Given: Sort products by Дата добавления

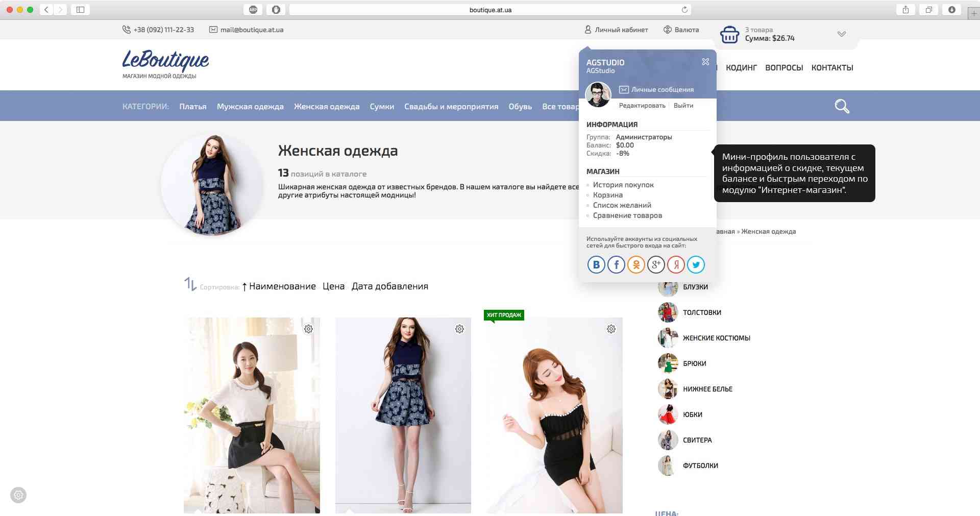Looking at the screenshot, I should point(389,286).
